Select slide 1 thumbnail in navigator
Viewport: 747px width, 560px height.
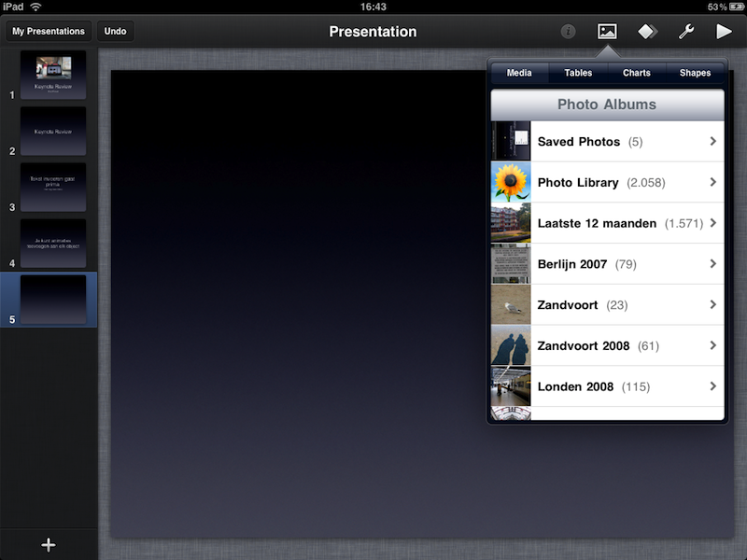pyautogui.click(x=53, y=75)
